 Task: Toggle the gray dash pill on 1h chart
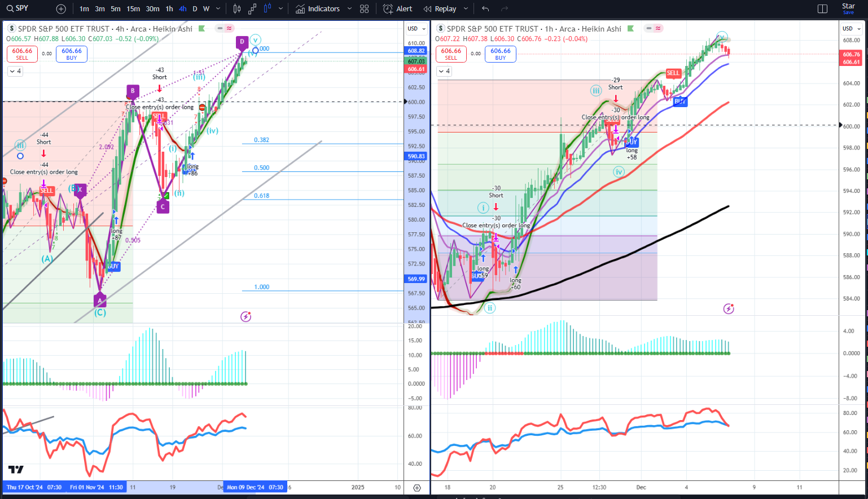point(649,28)
